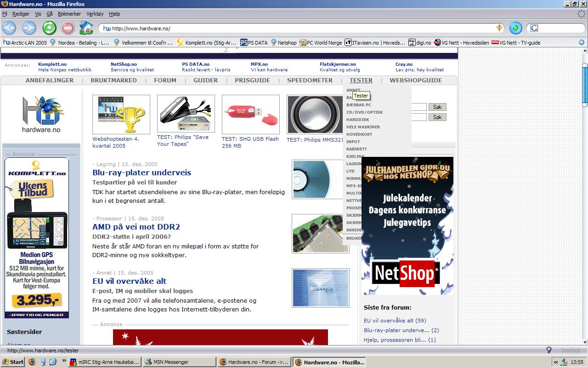Open WEBSHOPGUIDE navigation tab
The width and height of the screenshot is (588, 368).
pyautogui.click(x=416, y=80)
